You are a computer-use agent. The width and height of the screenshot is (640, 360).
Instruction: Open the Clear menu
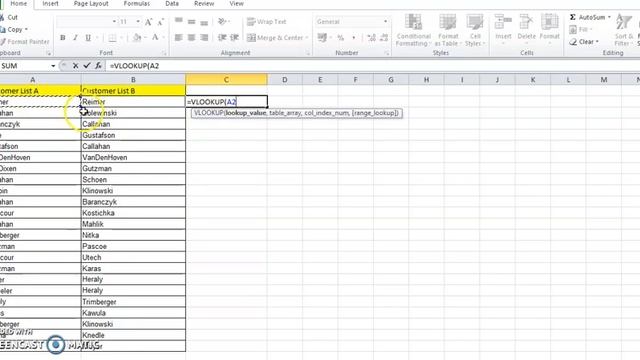pos(583,42)
